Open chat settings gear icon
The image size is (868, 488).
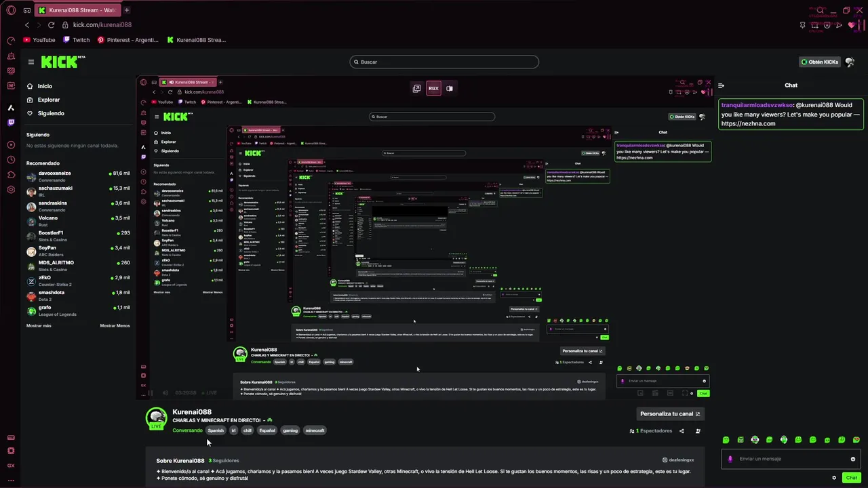(834, 478)
